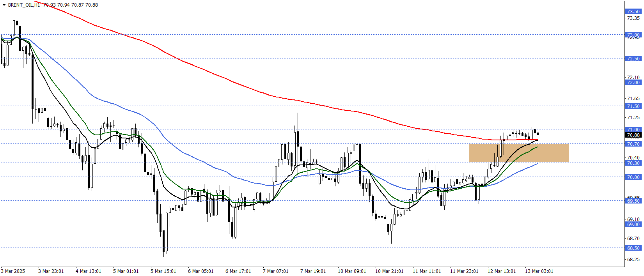Click the 68.50 horizontal level label
Viewport: 644px width, 276px height.
[633, 248]
